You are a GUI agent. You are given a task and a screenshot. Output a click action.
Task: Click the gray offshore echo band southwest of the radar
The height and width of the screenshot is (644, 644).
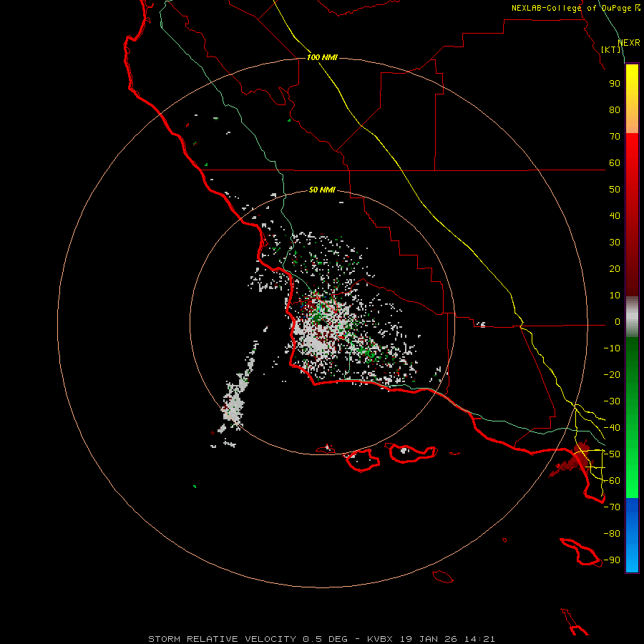[235, 401]
